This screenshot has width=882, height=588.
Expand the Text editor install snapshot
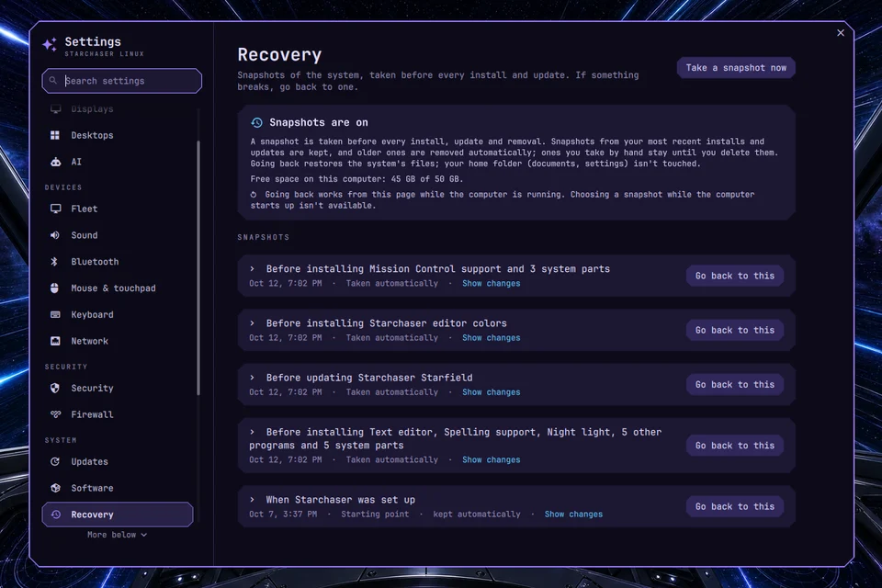click(253, 432)
